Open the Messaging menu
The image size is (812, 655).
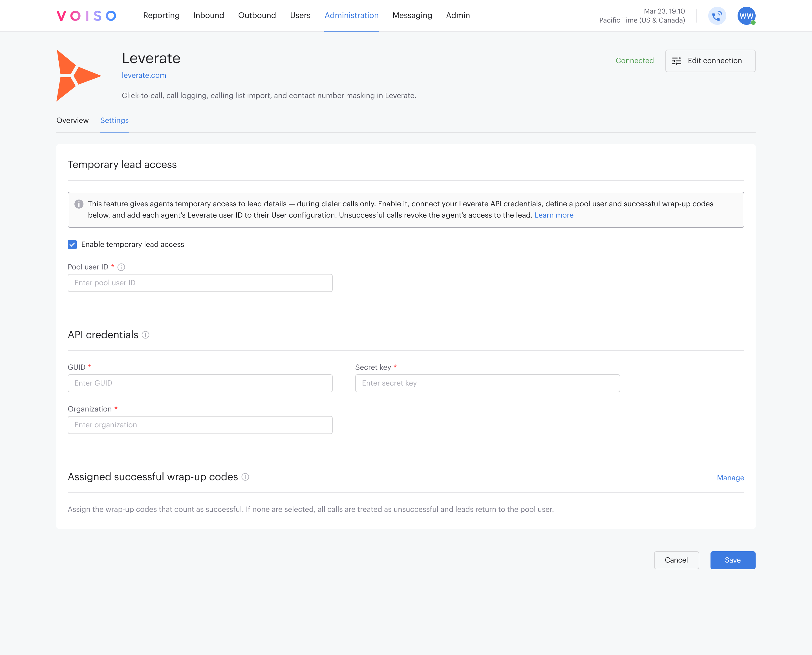[412, 16]
